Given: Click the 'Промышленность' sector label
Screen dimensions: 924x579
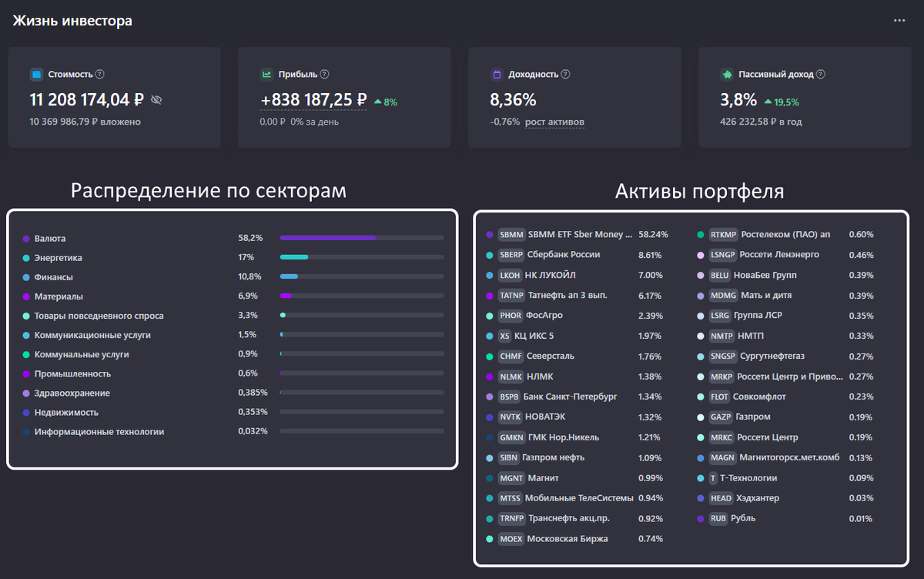Looking at the screenshot, I should pyautogui.click(x=72, y=373).
